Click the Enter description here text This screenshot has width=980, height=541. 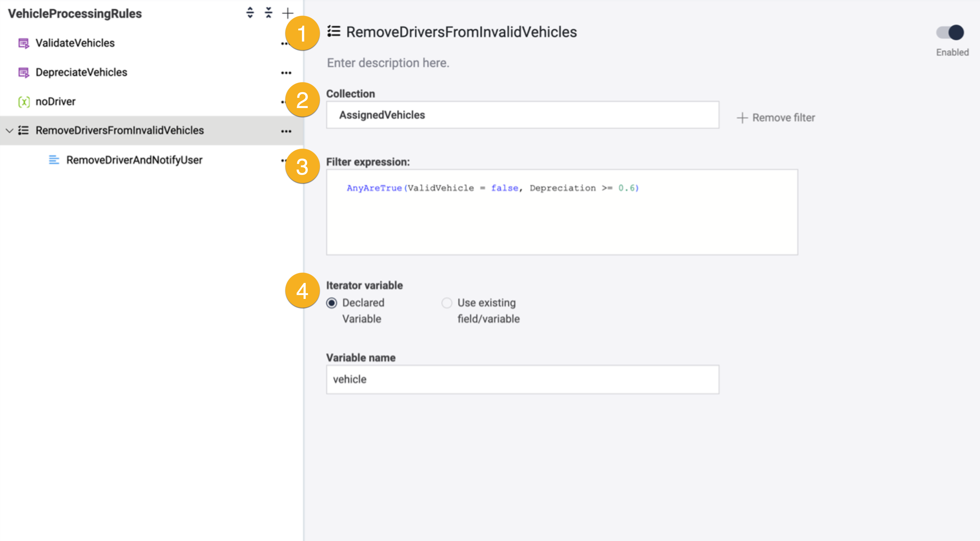[388, 63]
